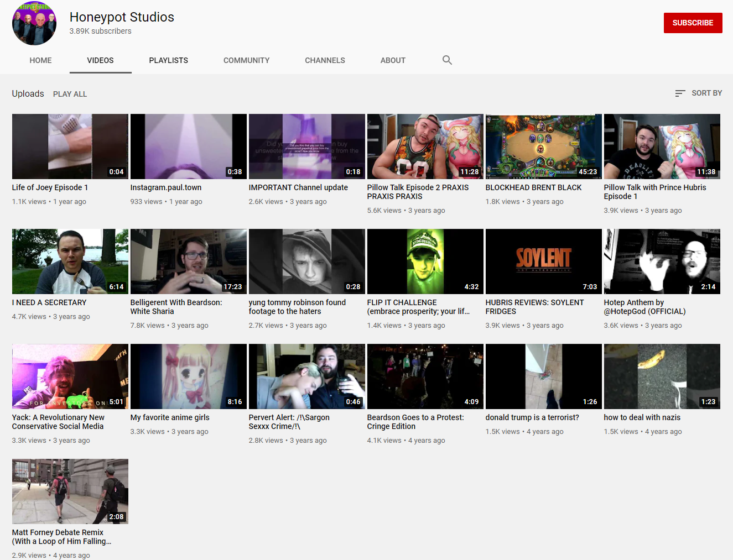Click Play All for uploads
The image size is (733, 560).
[x=70, y=94]
